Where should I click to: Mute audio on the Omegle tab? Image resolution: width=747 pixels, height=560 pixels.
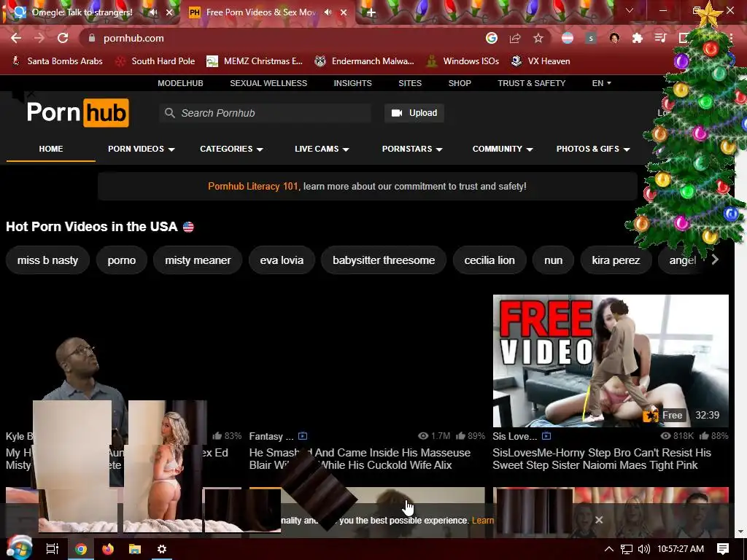tap(153, 12)
